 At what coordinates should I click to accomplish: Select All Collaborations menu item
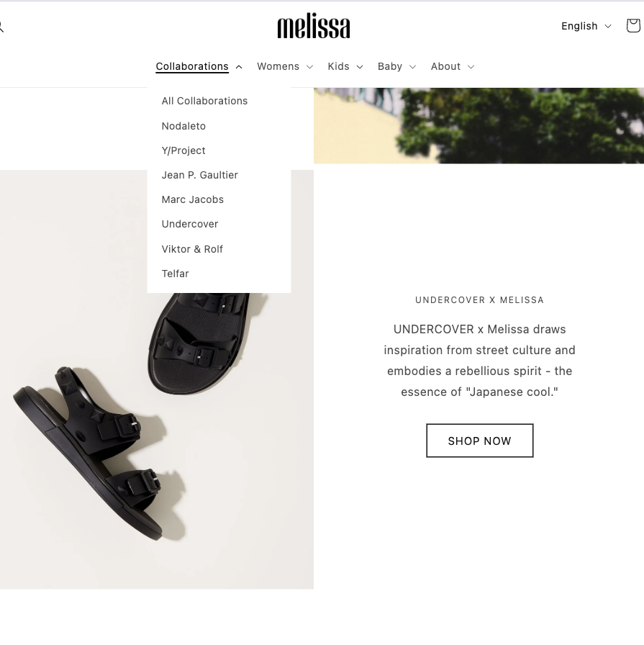coord(204,102)
